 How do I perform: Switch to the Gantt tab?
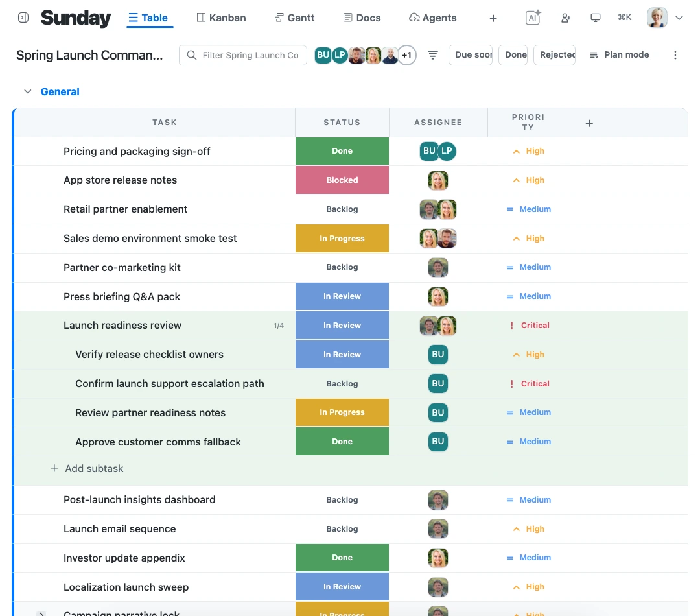point(295,18)
